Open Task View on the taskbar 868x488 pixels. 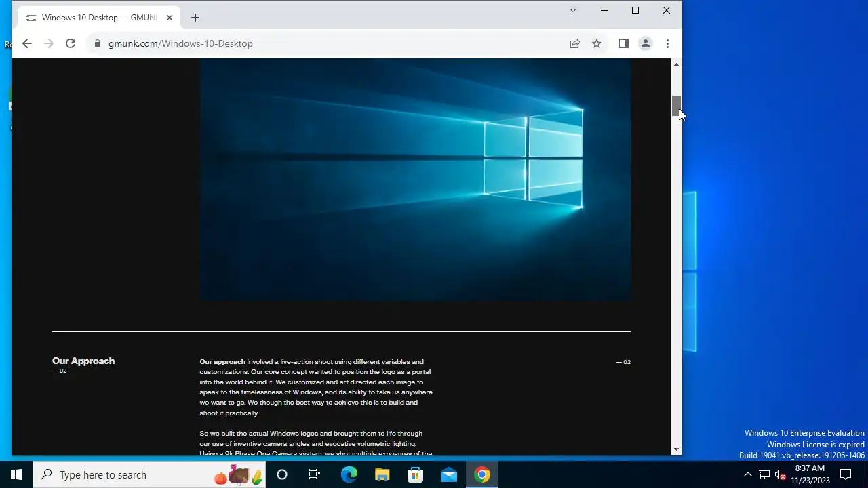click(315, 474)
